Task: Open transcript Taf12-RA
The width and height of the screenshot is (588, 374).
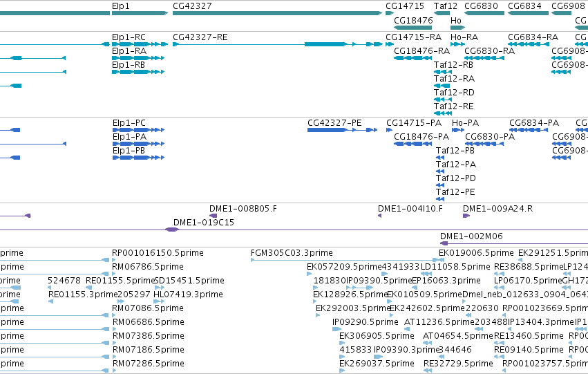Action: pos(442,86)
